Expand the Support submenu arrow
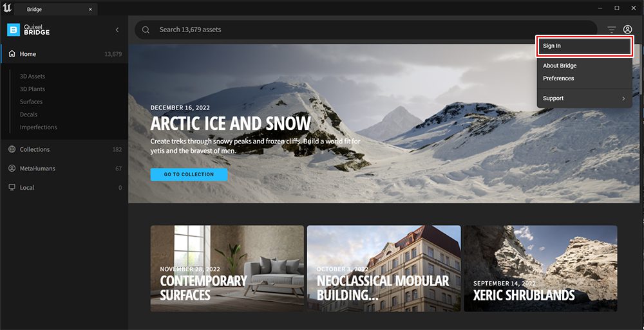This screenshot has height=330, width=644. [x=623, y=98]
